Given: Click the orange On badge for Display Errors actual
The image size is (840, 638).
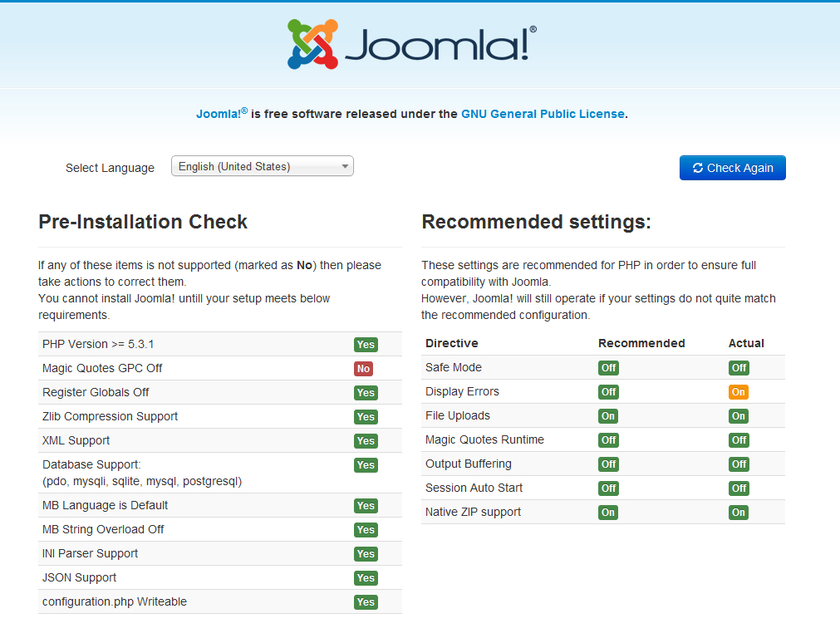Looking at the screenshot, I should click(x=738, y=392).
